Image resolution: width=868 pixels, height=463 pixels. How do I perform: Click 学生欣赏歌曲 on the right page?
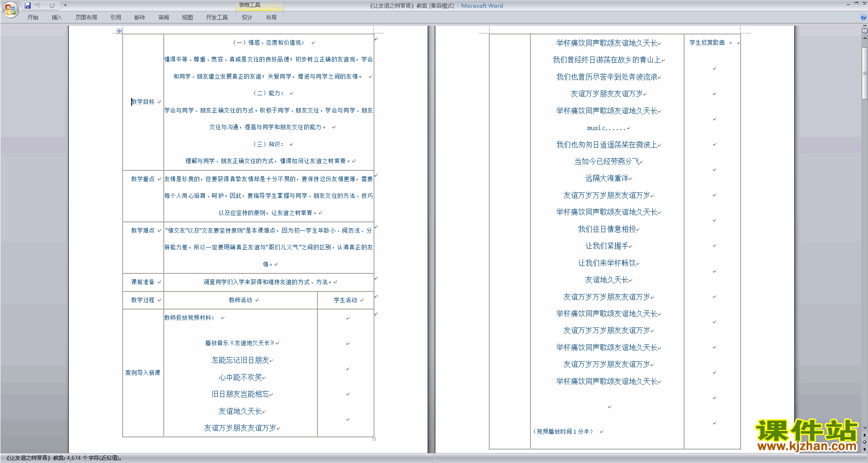click(707, 42)
